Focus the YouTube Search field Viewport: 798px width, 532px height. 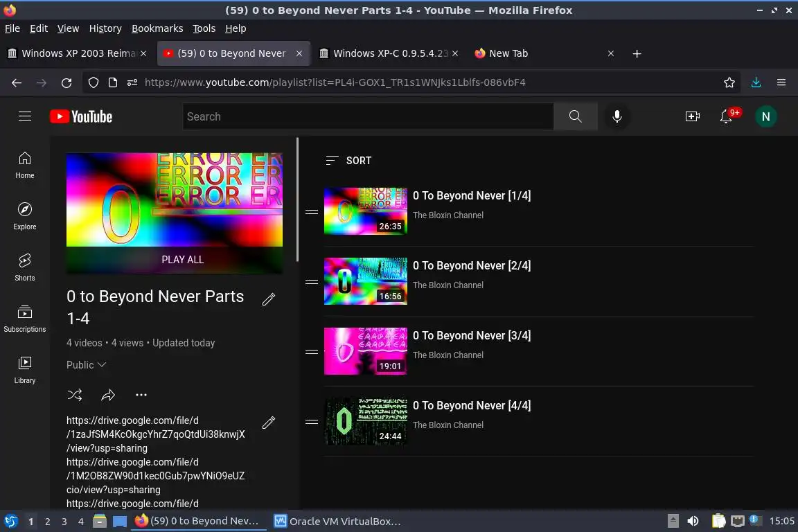[368, 116]
